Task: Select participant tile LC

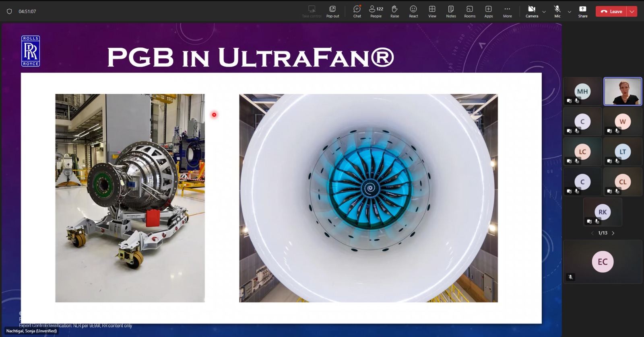Action: (582, 152)
